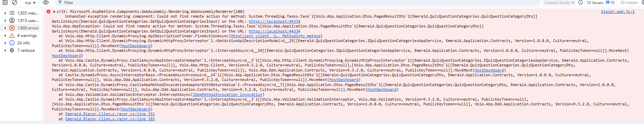Expand the 1,935 messages group arrow
Image resolution: width=644 pixels, height=124 pixels.
point(5,13)
